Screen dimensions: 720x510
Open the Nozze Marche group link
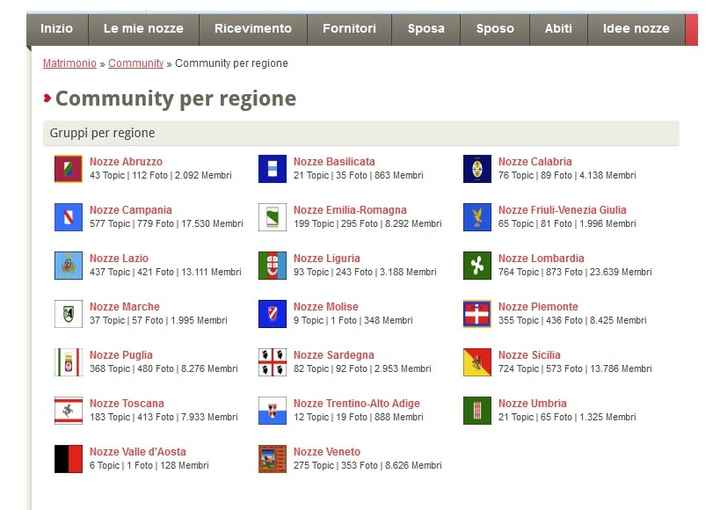coord(124,307)
